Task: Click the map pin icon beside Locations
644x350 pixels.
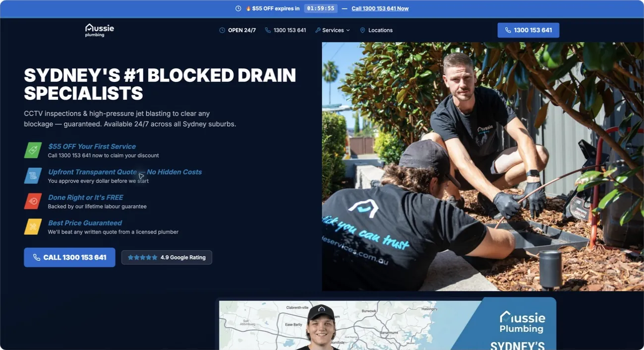Action: tap(362, 30)
